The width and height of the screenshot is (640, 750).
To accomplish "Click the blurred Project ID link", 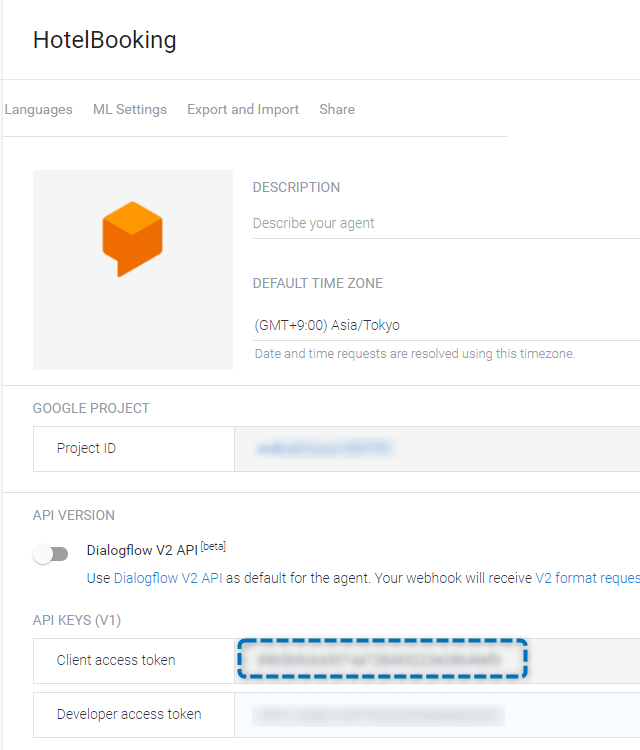I will click(x=324, y=449).
